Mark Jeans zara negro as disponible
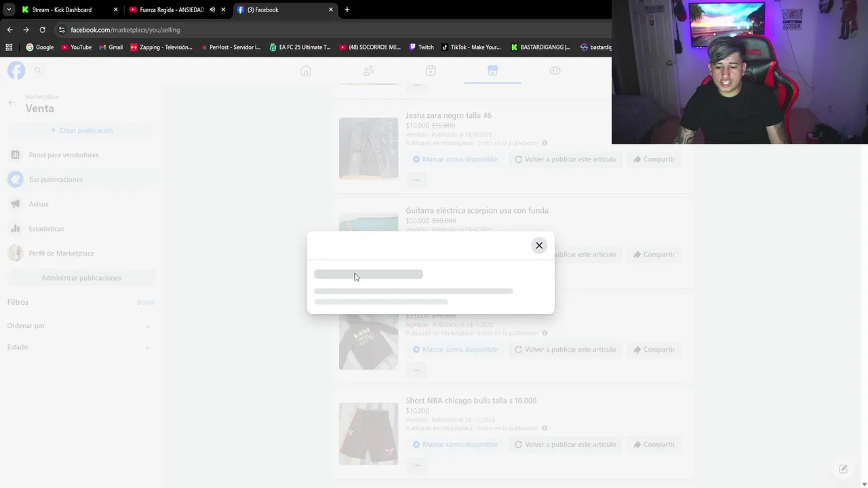Viewport: 868px width, 488px height. coord(456,159)
